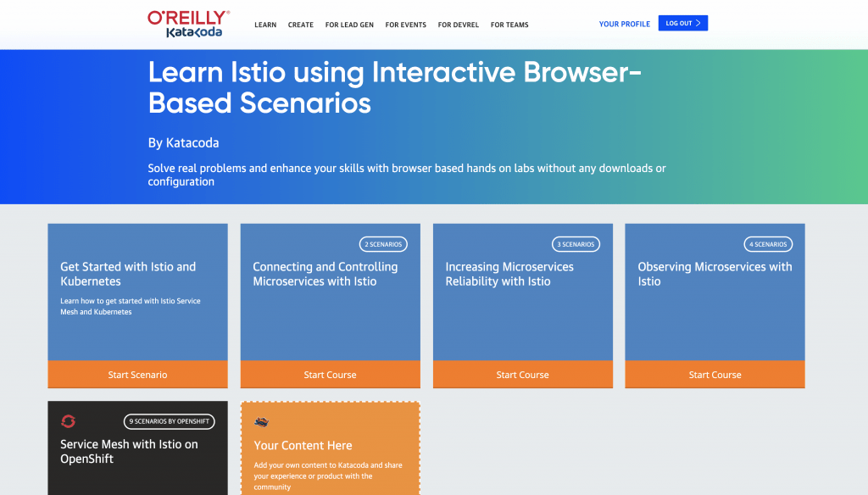Open the Learn menu
The height and width of the screenshot is (495, 868).
(265, 25)
